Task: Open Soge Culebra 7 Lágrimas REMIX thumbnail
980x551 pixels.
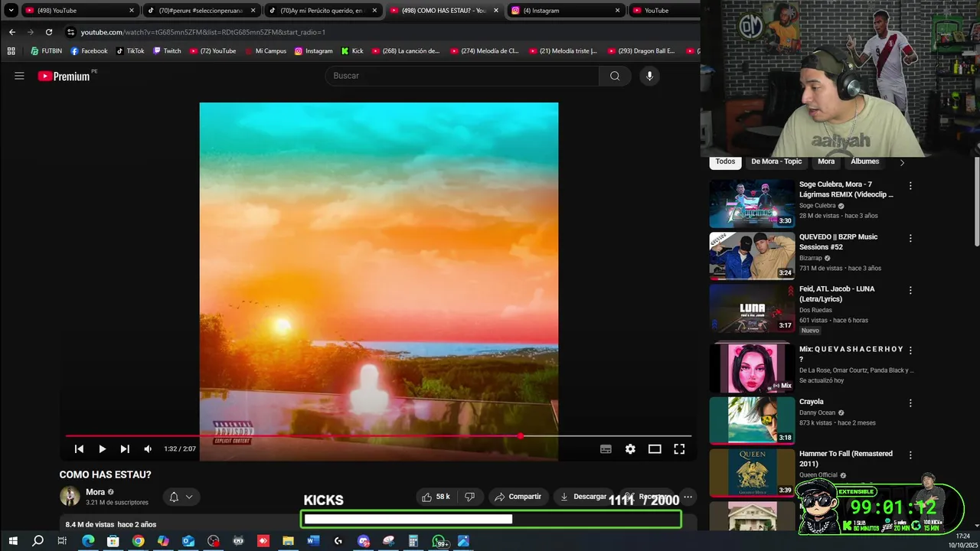Action: point(752,204)
